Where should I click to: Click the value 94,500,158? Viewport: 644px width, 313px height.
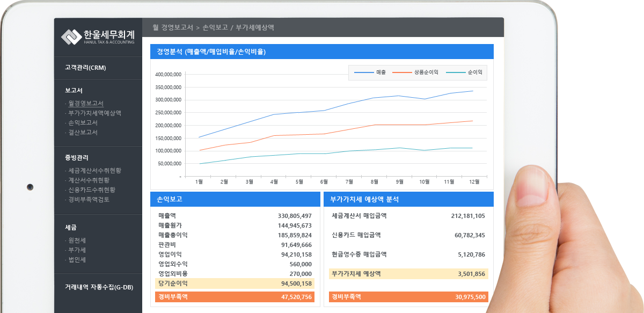click(296, 283)
